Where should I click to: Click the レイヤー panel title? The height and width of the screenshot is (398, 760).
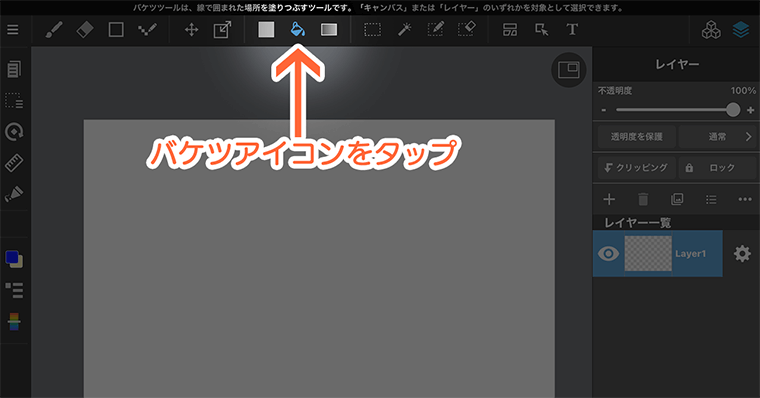click(x=677, y=64)
